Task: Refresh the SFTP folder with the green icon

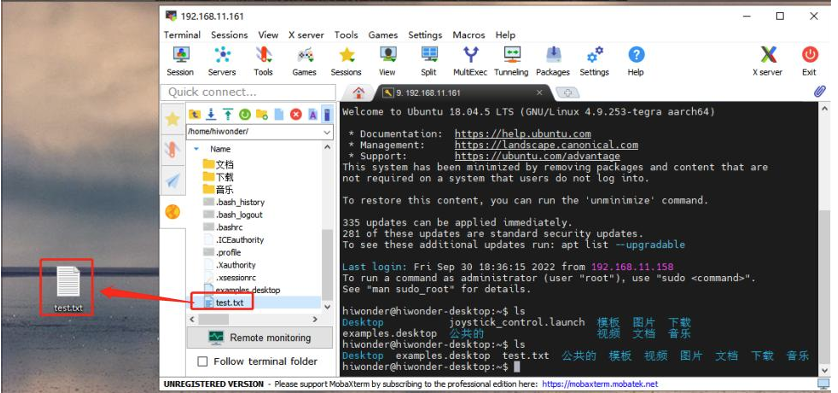Action: (245, 114)
